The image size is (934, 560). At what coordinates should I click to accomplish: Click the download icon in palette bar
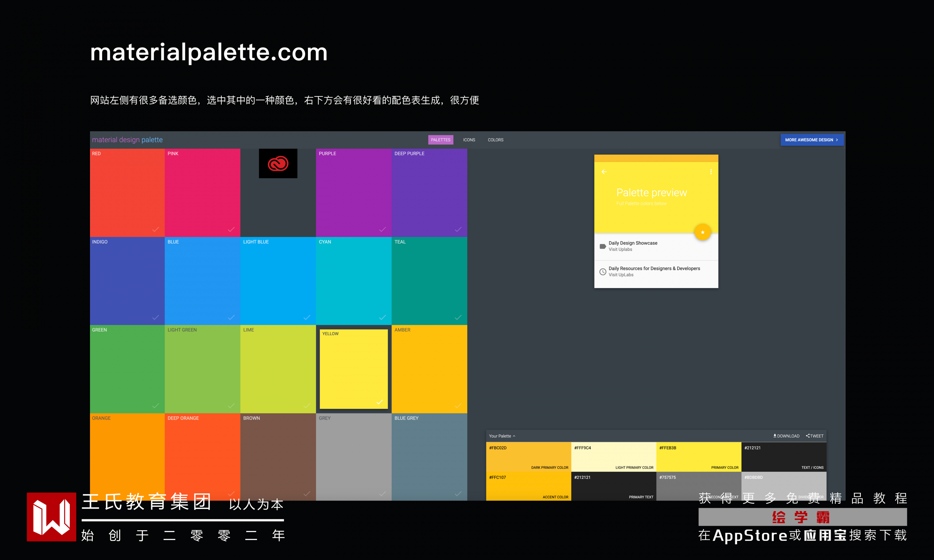coord(775,436)
